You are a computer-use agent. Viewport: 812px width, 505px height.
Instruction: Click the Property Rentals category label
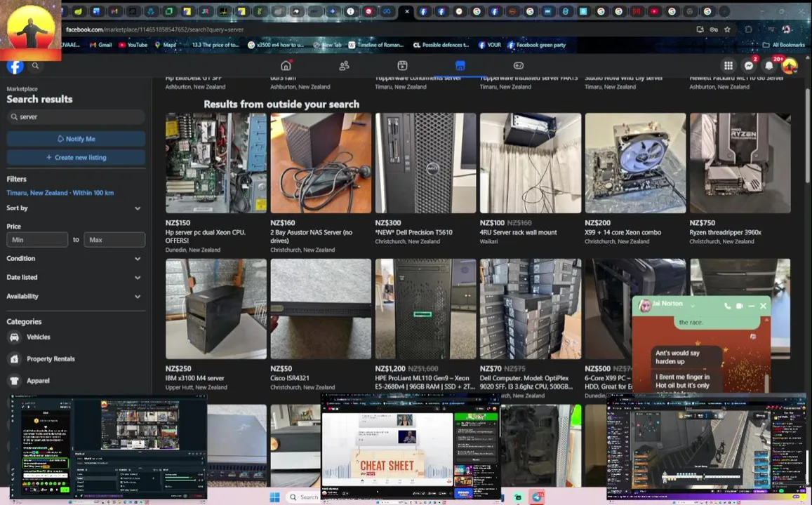point(51,358)
